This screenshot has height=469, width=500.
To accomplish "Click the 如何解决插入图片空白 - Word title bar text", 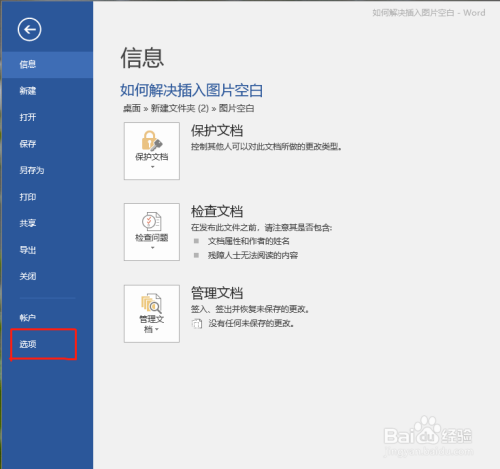I will point(429,13).
